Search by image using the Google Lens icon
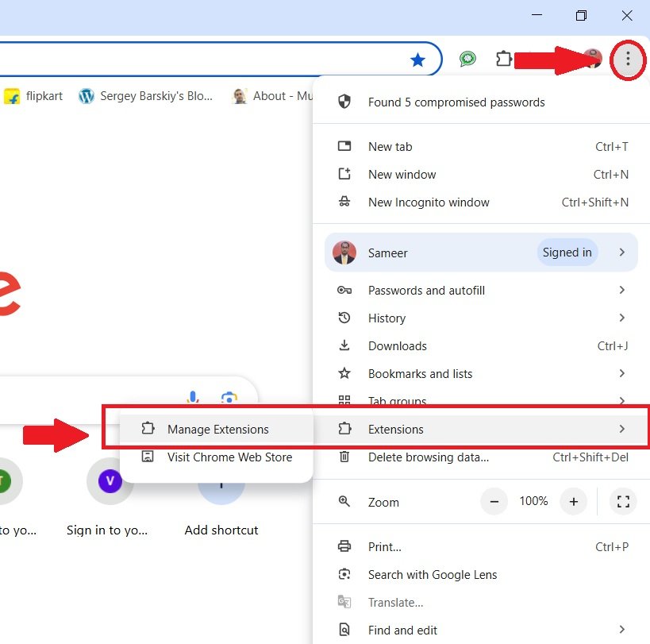 230,397
